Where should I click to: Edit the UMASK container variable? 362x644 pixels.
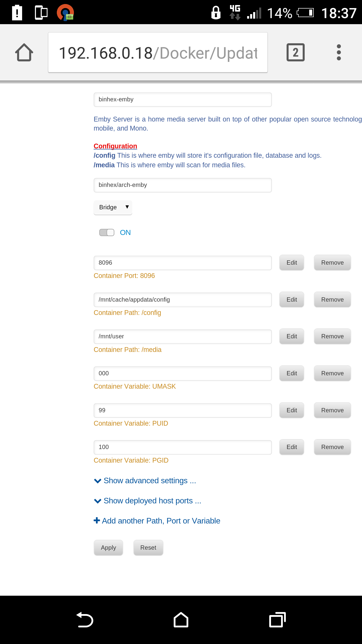point(292,373)
